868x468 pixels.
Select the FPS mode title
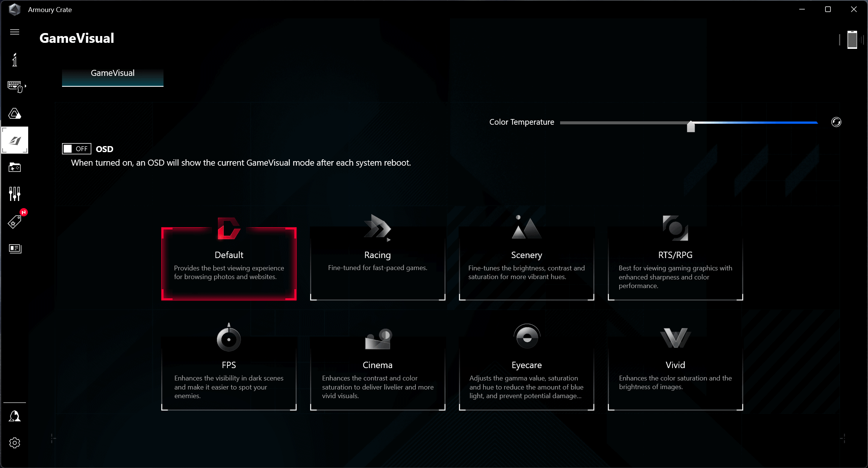[x=229, y=365]
